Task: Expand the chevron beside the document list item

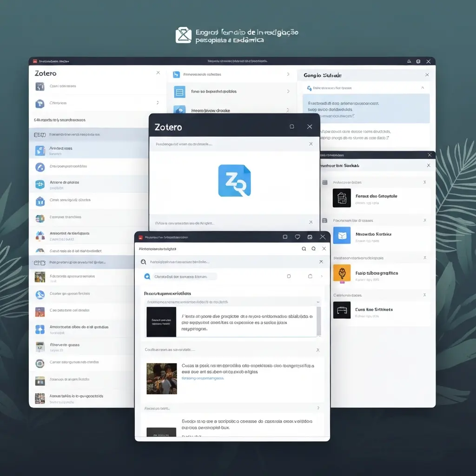Action: point(288,92)
